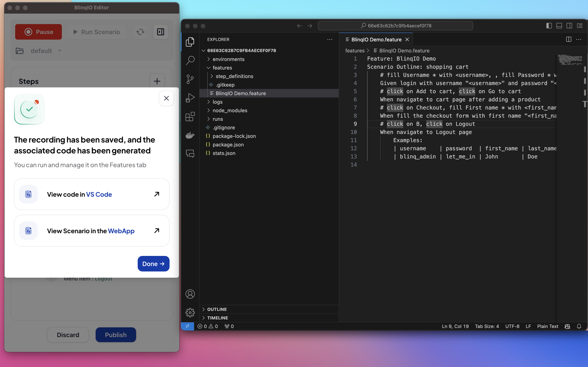Click the split editor toggle icon
The image size is (588, 367).
tap(569, 39)
